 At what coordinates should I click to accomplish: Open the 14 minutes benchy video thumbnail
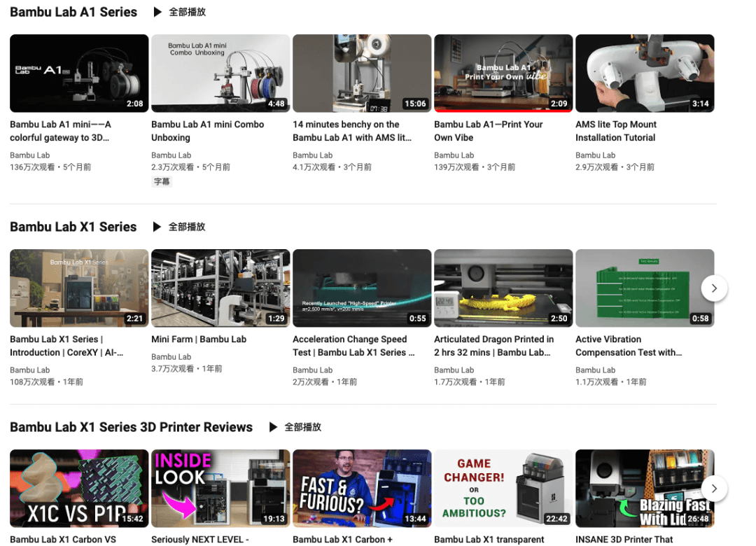point(362,73)
